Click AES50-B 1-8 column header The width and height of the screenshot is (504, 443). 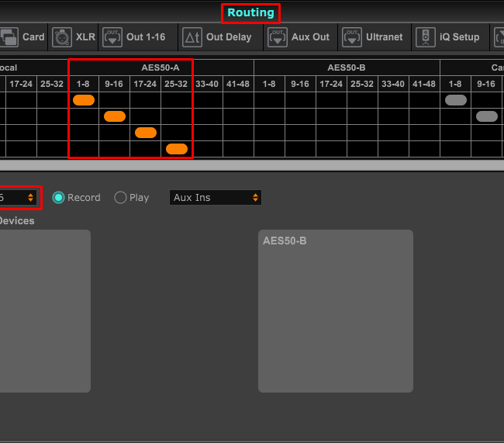click(x=269, y=84)
